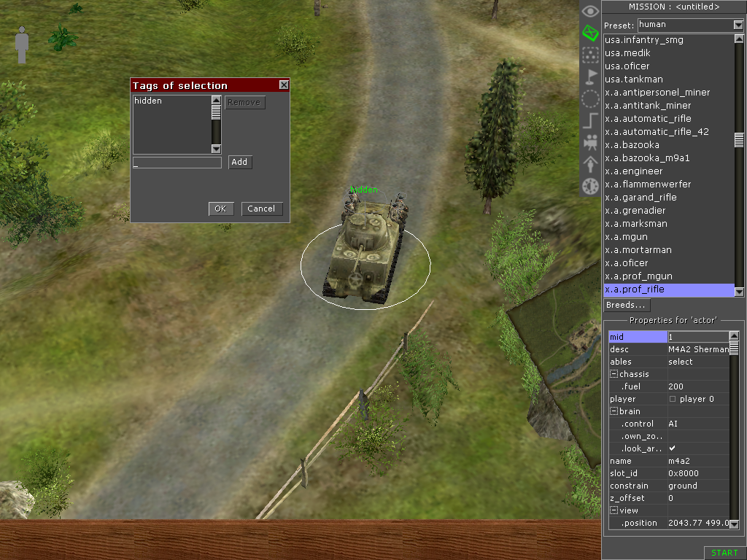Edit the .fuel value 200
This screenshot has height=560, width=747.
click(698, 386)
